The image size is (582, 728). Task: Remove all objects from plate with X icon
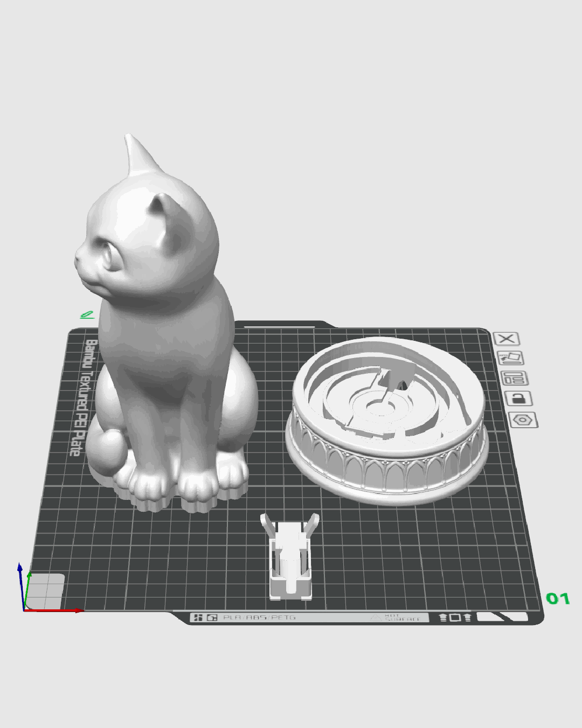point(507,339)
